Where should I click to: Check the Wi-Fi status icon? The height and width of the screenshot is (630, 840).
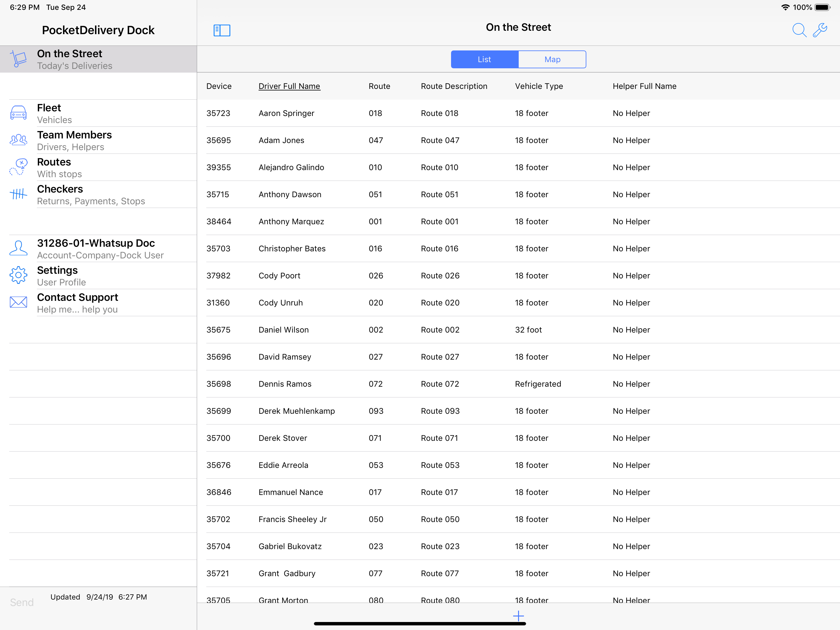pos(785,7)
